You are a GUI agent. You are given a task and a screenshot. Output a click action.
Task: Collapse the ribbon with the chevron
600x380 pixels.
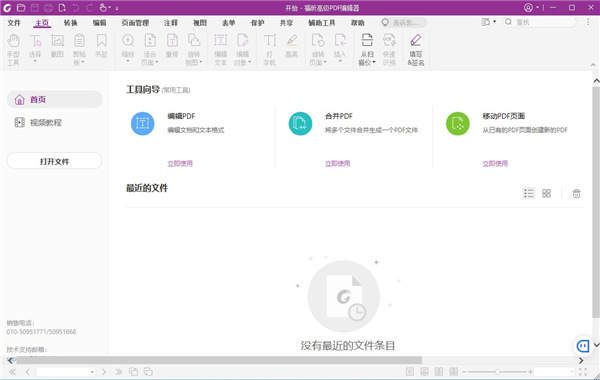click(x=593, y=65)
